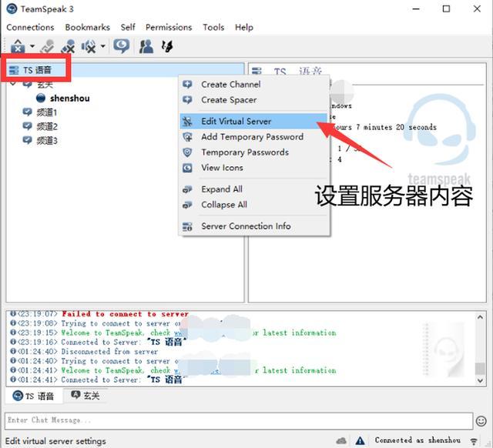Choose Add Temporary Password menu entry

point(254,137)
